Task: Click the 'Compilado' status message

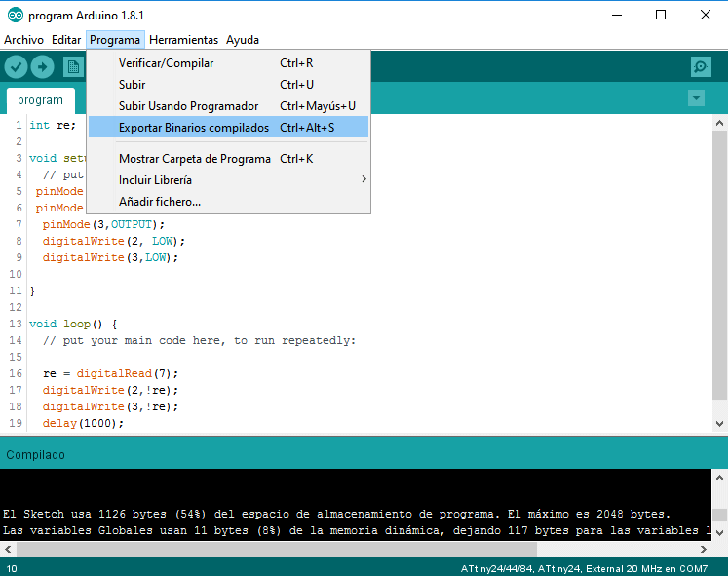Action: tap(36, 455)
